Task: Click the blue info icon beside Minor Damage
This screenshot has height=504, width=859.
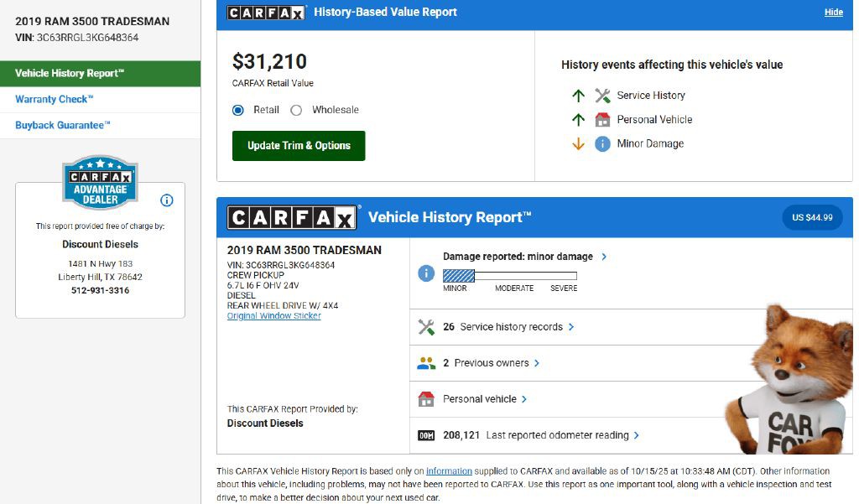Action: [x=602, y=144]
